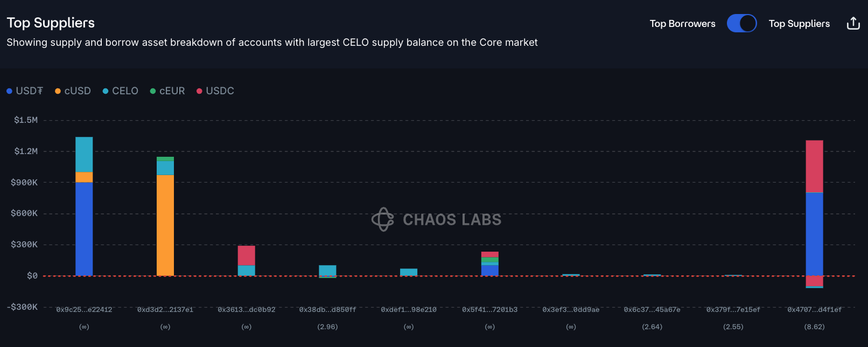The image size is (868, 347).
Task: Click the 0x38db...d850ff CELO bar
Action: point(327,270)
